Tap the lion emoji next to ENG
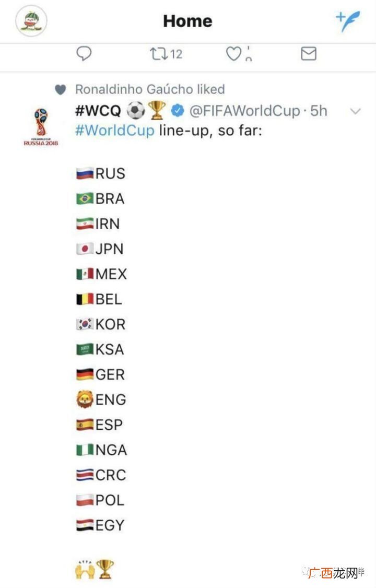This screenshot has width=376, height=588. [x=85, y=399]
